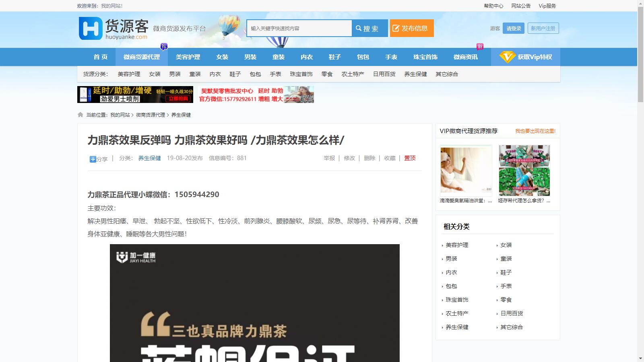Click 我也要出现在这里 link
This screenshot has height=362, width=644.
click(535, 131)
